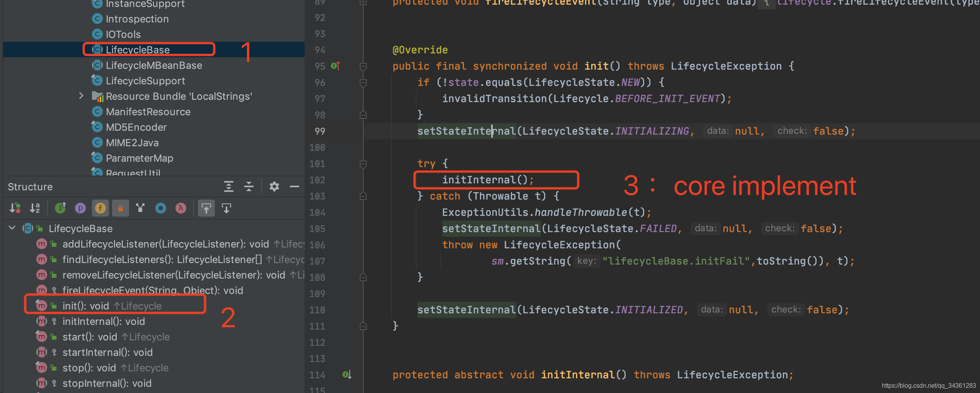This screenshot has height=393, width=980.
Task: Click fold end marker on line 98
Action: click(363, 114)
